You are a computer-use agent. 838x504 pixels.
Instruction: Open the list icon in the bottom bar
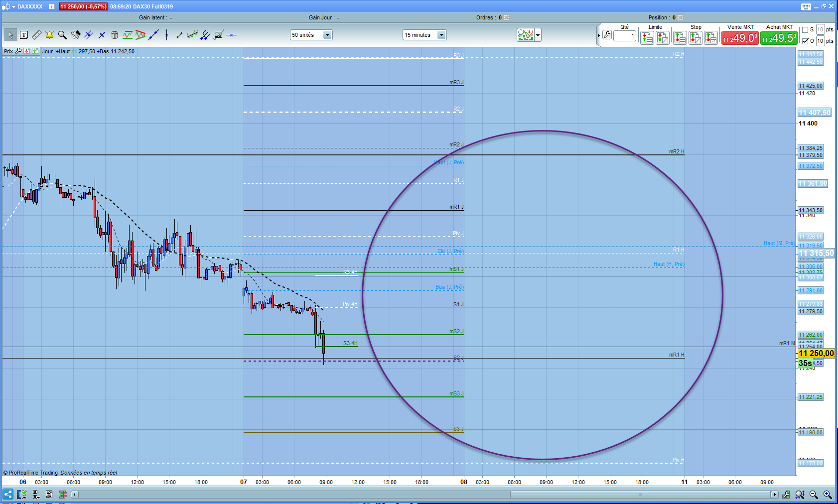pos(49,495)
